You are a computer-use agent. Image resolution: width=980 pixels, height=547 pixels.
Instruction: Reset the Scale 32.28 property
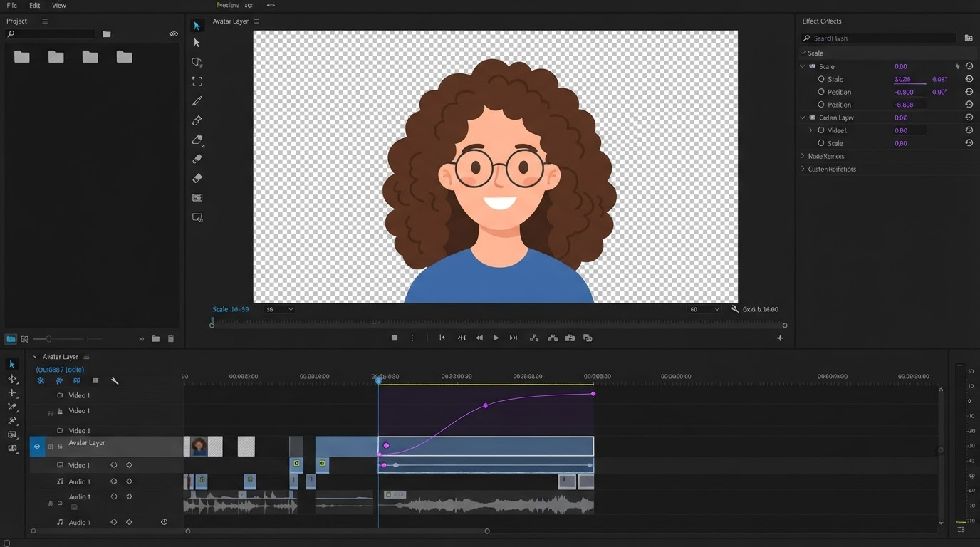[x=969, y=79]
